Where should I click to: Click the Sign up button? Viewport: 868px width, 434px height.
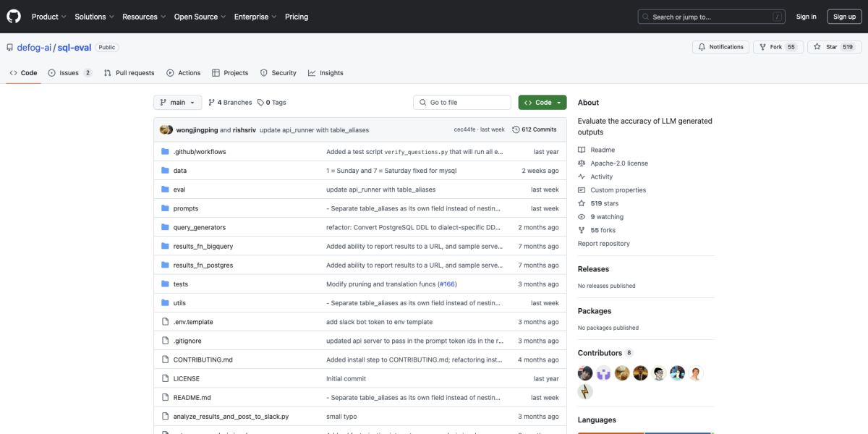(844, 17)
